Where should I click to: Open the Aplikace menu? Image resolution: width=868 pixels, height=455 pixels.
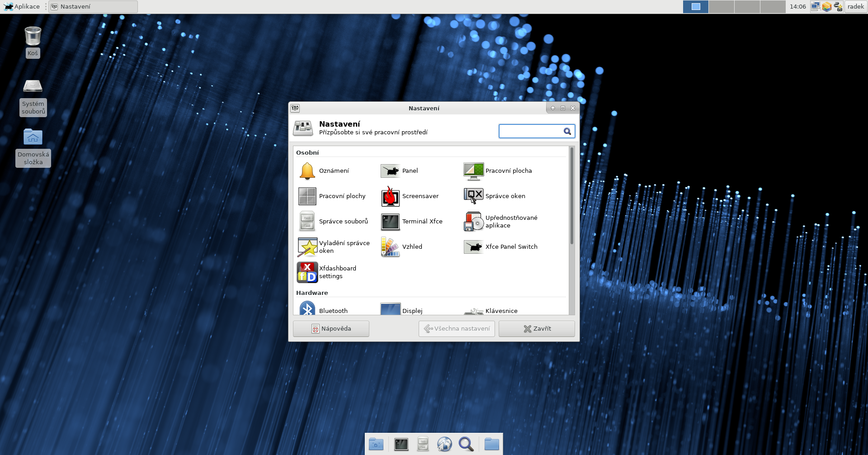22,7
